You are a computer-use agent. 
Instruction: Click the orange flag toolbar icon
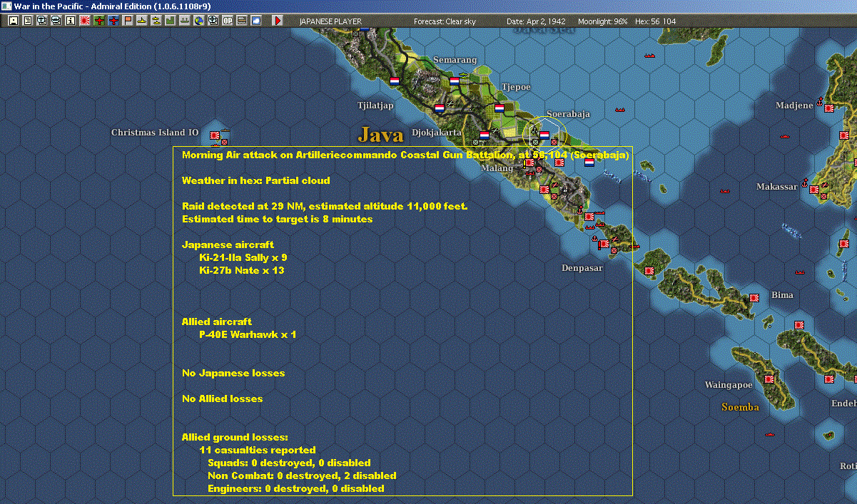pyautogui.click(x=128, y=21)
